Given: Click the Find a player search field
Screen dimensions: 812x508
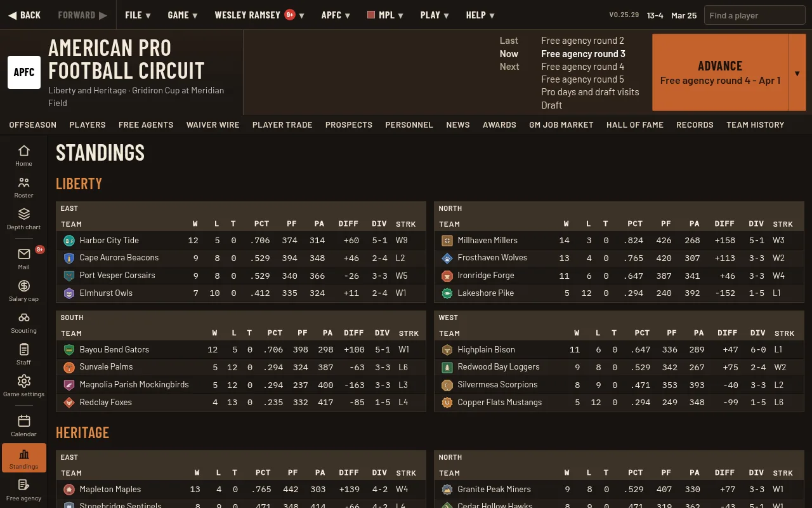Looking at the screenshot, I should tap(754, 15).
